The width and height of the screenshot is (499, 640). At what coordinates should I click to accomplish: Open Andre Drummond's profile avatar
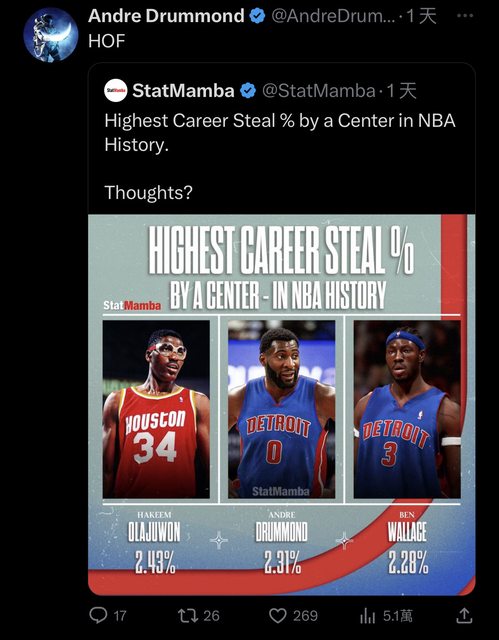51,35
